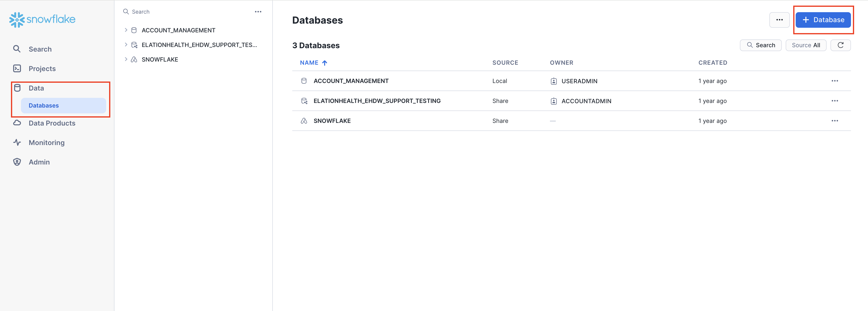Open the Source All filter dropdown

pyautogui.click(x=805, y=45)
